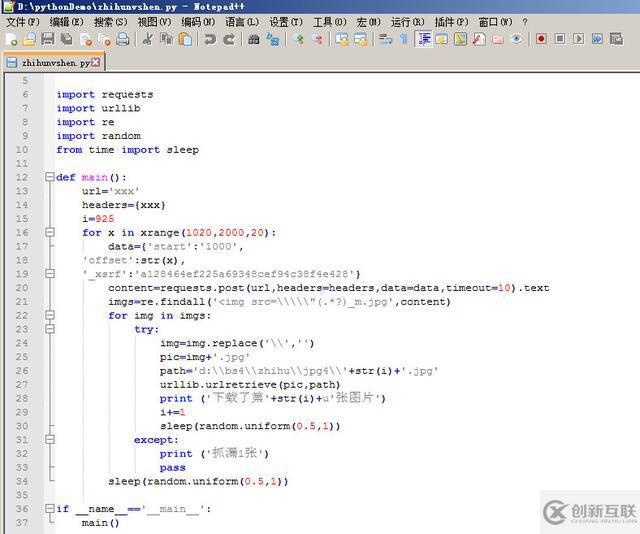Click the Save file floppy icon
This screenshot has height=534, width=640.
pyautogui.click(x=48, y=39)
